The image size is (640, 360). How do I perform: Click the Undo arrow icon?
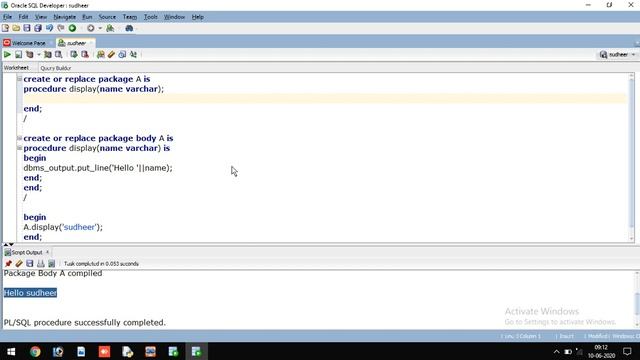click(x=49, y=28)
